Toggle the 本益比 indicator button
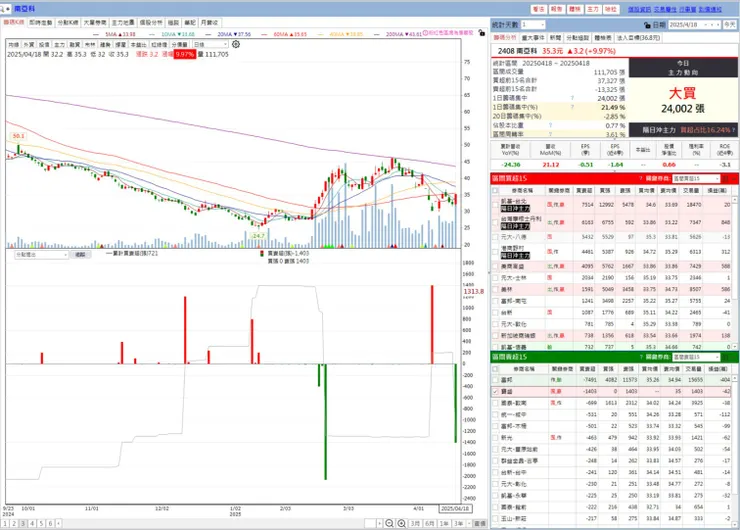The image size is (740, 530). pyautogui.click(x=138, y=44)
